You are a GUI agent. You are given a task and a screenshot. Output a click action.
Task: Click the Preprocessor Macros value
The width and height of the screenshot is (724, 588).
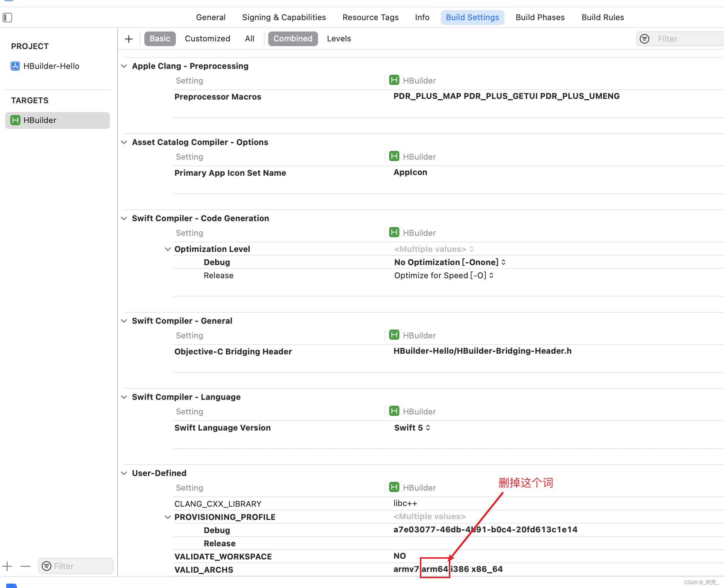click(x=506, y=96)
